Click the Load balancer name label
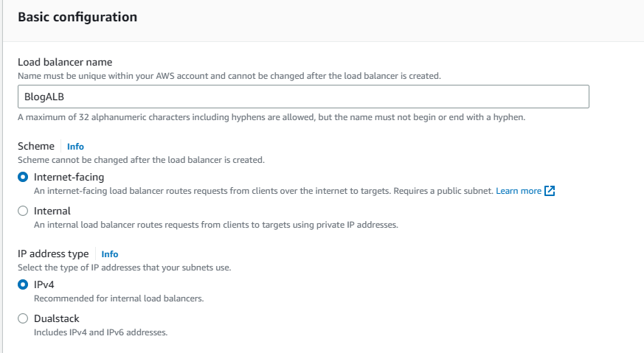Screen dimensions: 644x353 (x=65, y=62)
